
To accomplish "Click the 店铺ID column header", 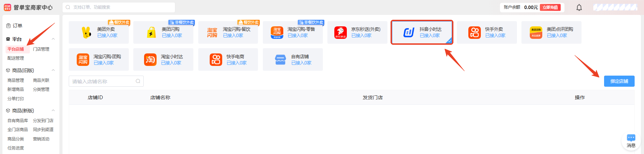I will coord(95,97).
